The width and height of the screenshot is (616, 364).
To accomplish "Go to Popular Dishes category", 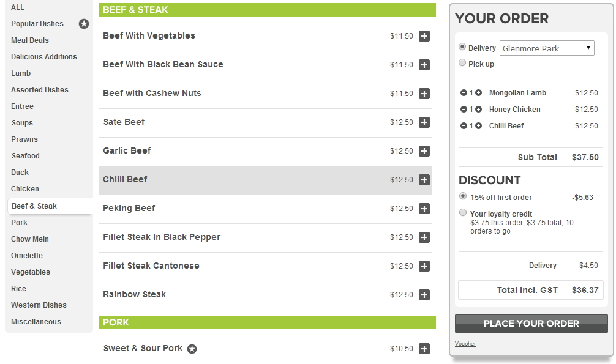I will pos(37,24).
